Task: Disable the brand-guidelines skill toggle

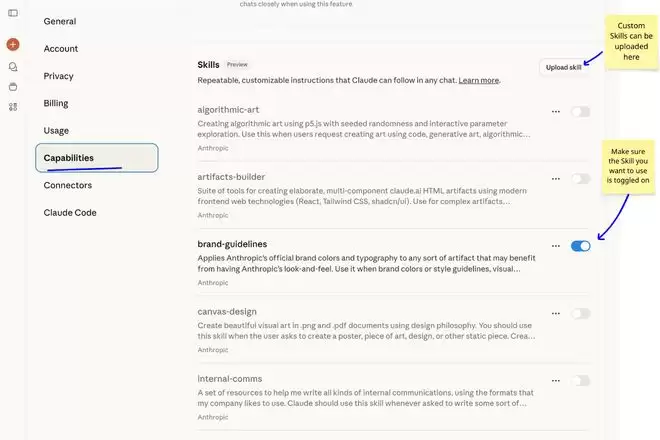Action: click(580, 246)
